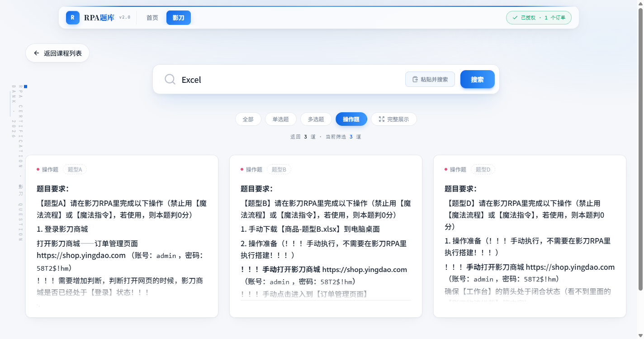This screenshot has width=644, height=339.
Task: Click 粘贴并搜索 button
Action: pos(430,79)
